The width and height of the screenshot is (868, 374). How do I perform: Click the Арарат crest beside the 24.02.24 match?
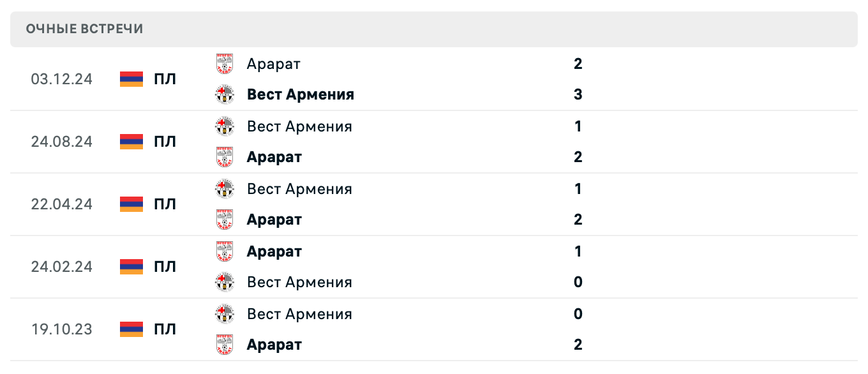tap(225, 251)
